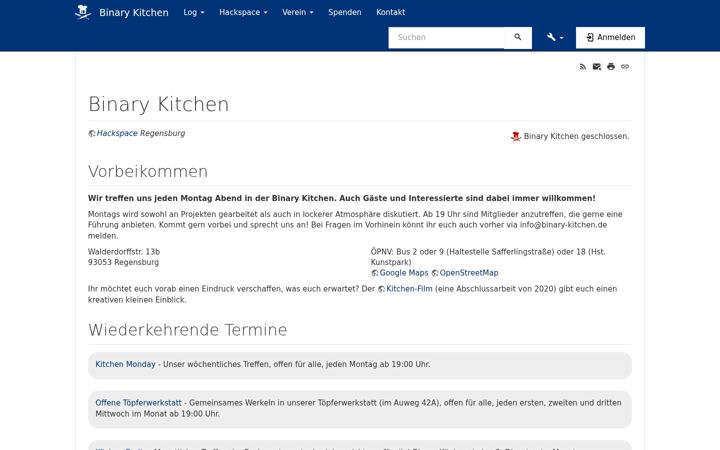
Task: Open the RSS feed icon
Action: click(583, 67)
